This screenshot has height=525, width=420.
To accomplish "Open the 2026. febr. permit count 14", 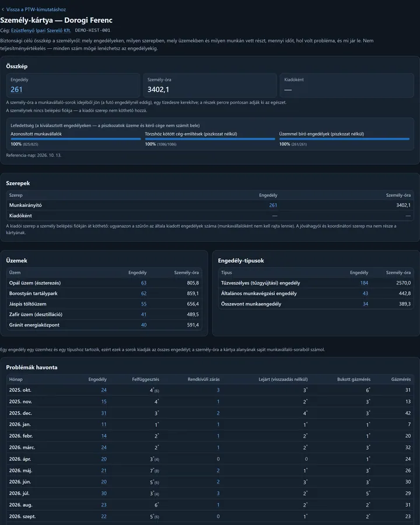I will click(104, 436).
